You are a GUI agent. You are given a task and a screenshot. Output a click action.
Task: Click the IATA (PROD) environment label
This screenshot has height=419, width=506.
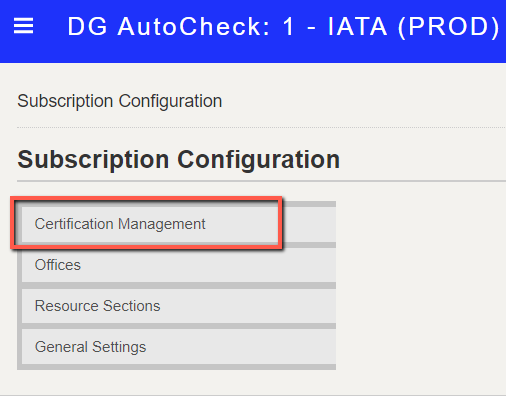[414, 27]
